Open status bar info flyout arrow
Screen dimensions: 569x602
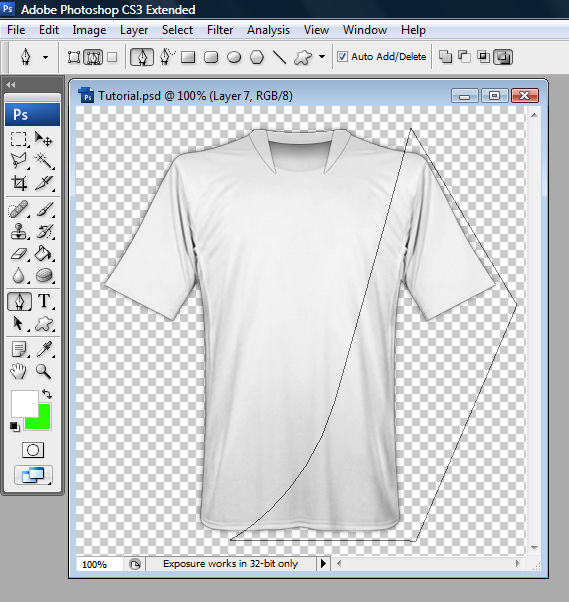[x=323, y=564]
